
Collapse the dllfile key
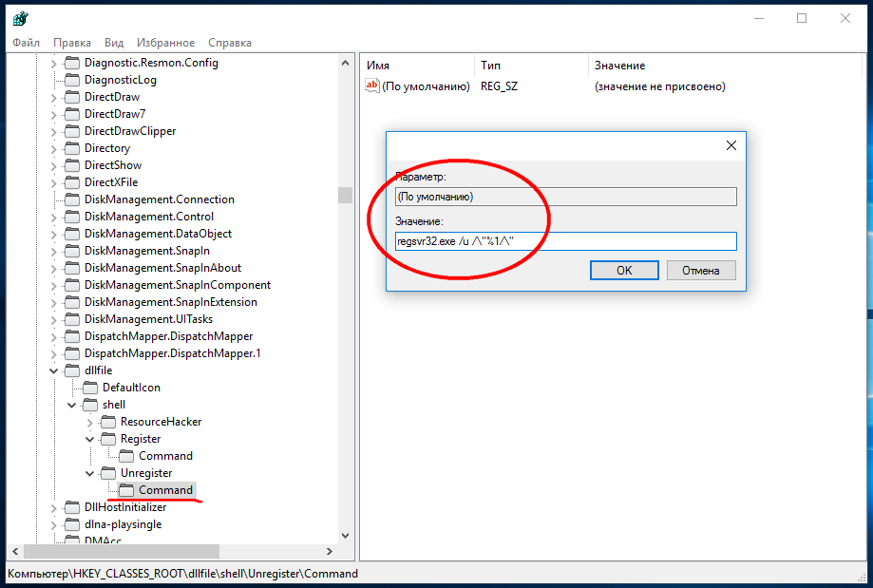pos(53,370)
